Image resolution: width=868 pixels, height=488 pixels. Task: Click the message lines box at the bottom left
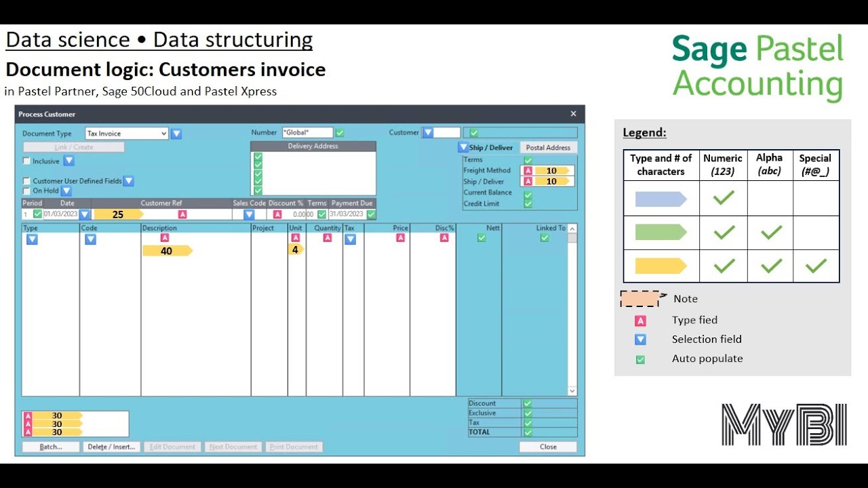tap(75, 424)
